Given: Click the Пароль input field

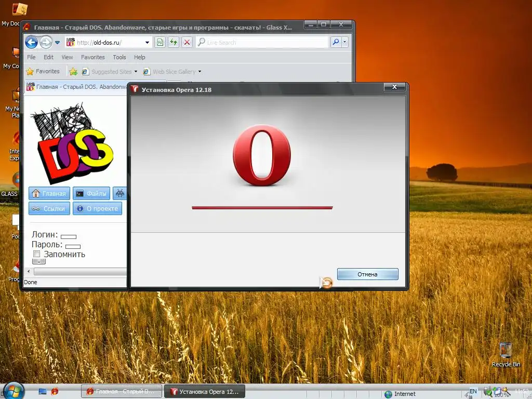Looking at the screenshot, I should point(73,247).
